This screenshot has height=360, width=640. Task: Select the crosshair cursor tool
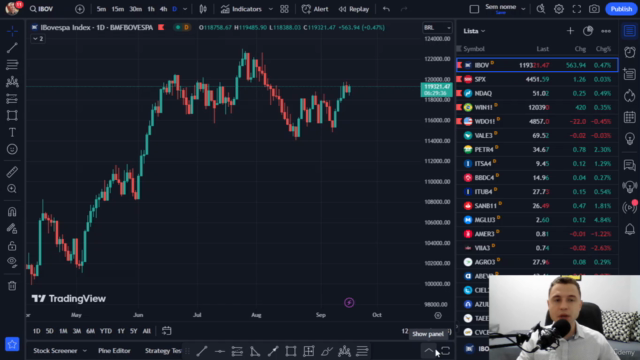[12, 31]
